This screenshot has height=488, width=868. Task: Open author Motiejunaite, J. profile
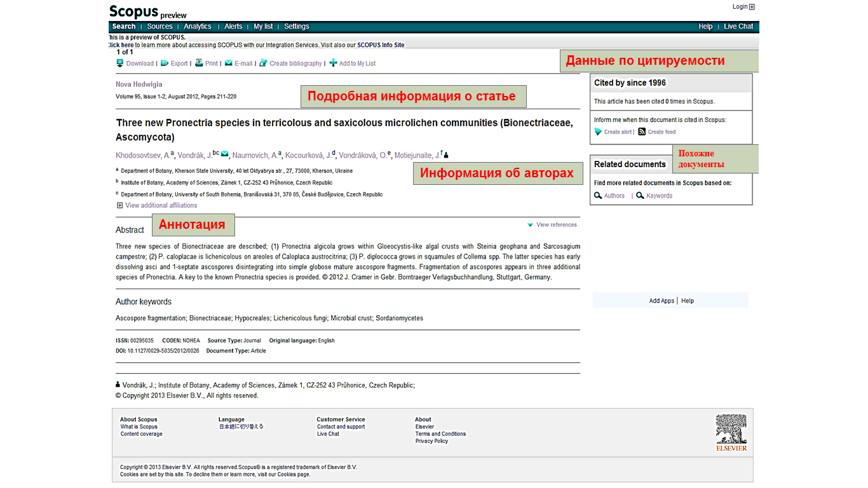click(417, 156)
